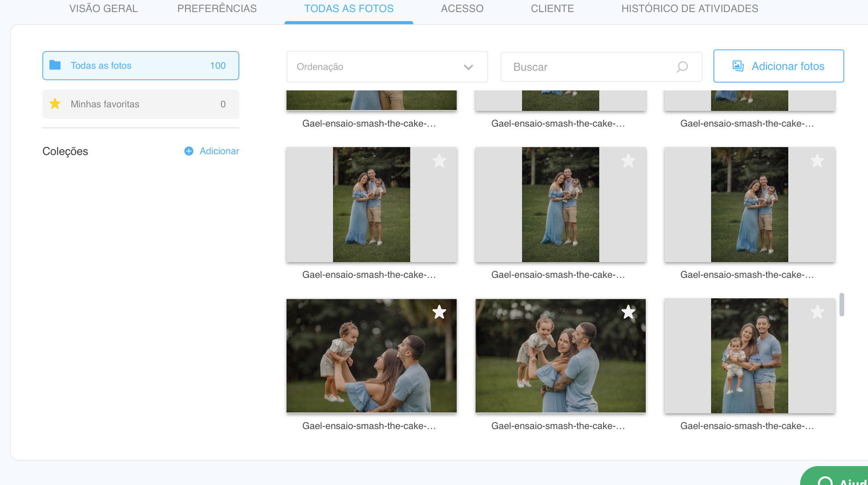
Task: Open the Histórico de Atividades tab
Action: point(689,9)
